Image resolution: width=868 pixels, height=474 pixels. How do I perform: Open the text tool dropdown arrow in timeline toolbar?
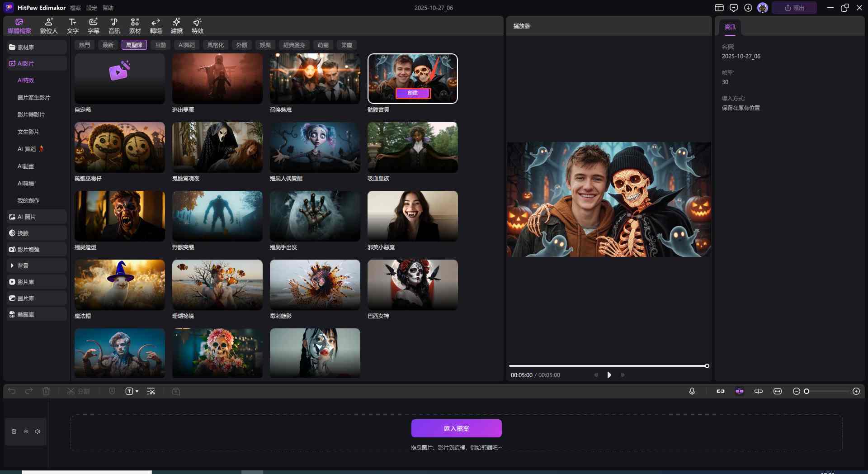pos(137,391)
